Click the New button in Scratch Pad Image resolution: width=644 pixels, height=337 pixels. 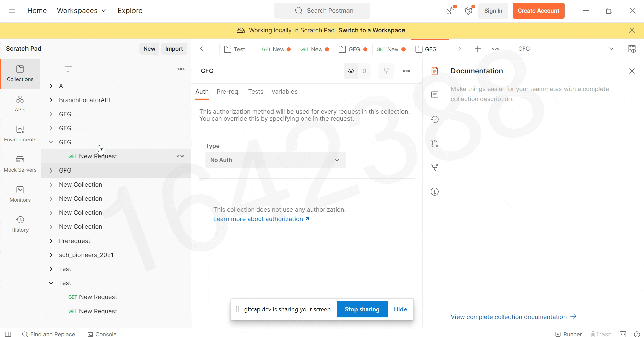149,49
